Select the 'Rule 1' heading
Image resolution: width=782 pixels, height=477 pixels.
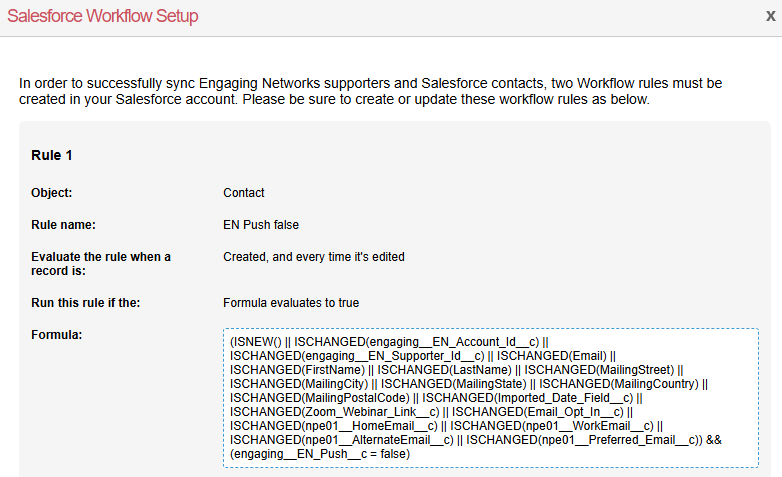point(51,155)
